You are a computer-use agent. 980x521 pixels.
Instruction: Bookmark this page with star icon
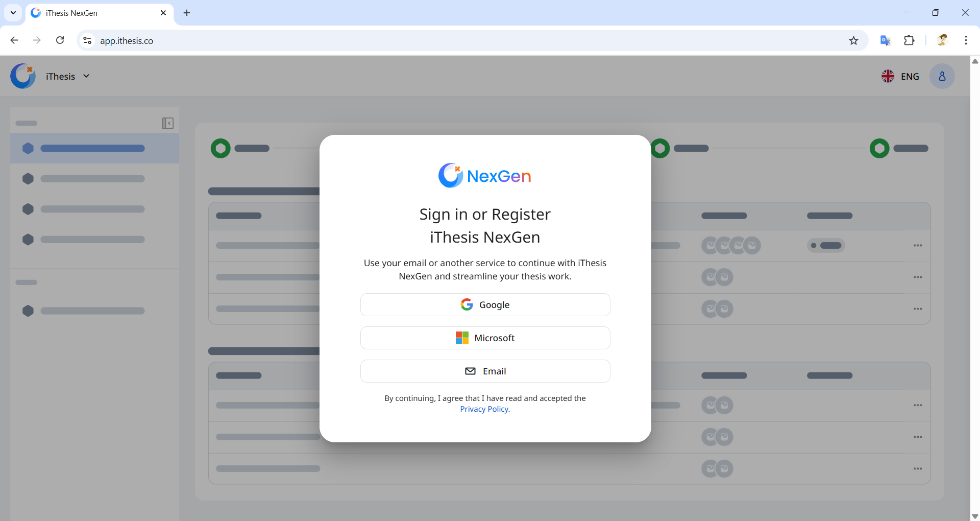(x=853, y=40)
